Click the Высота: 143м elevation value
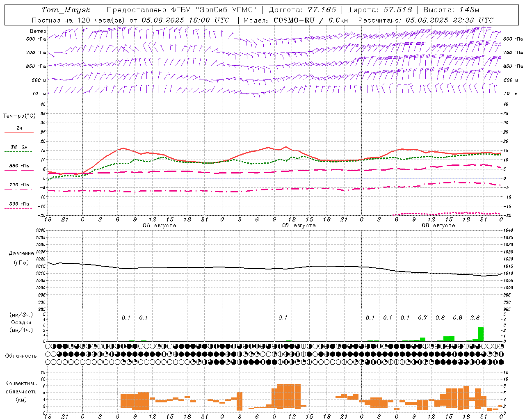525x420 pixels. pyautogui.click(x=451, y=10)
